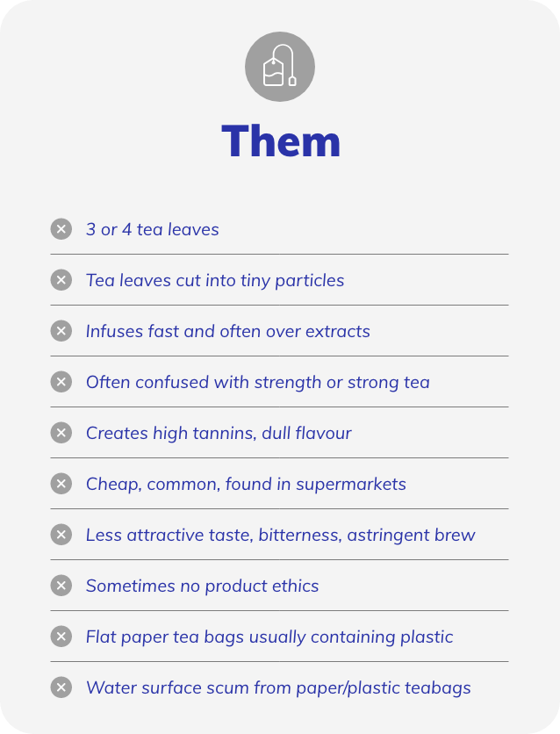This screenshot has height=734, width=560.
Task: Click the X icon next to 'Often confused with strength'
Action: click(61, 382)
